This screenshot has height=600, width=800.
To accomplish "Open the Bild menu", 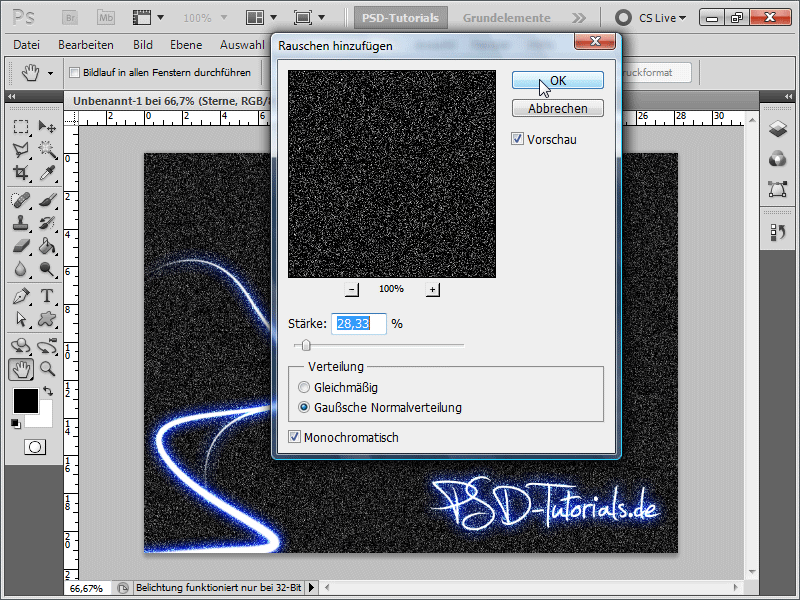I will (143, 45).
